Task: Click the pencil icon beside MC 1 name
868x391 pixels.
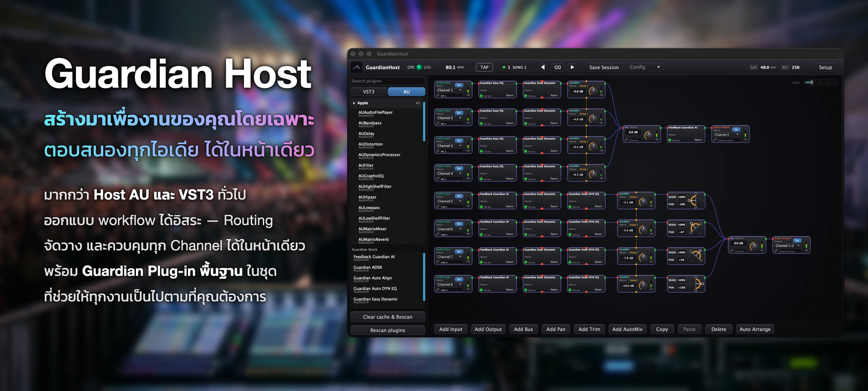Action: tap(438, 96)
